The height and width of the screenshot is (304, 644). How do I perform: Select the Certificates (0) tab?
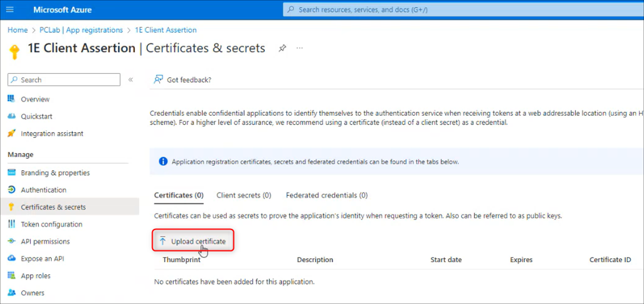pyautogui.click(x=178, y=195)
